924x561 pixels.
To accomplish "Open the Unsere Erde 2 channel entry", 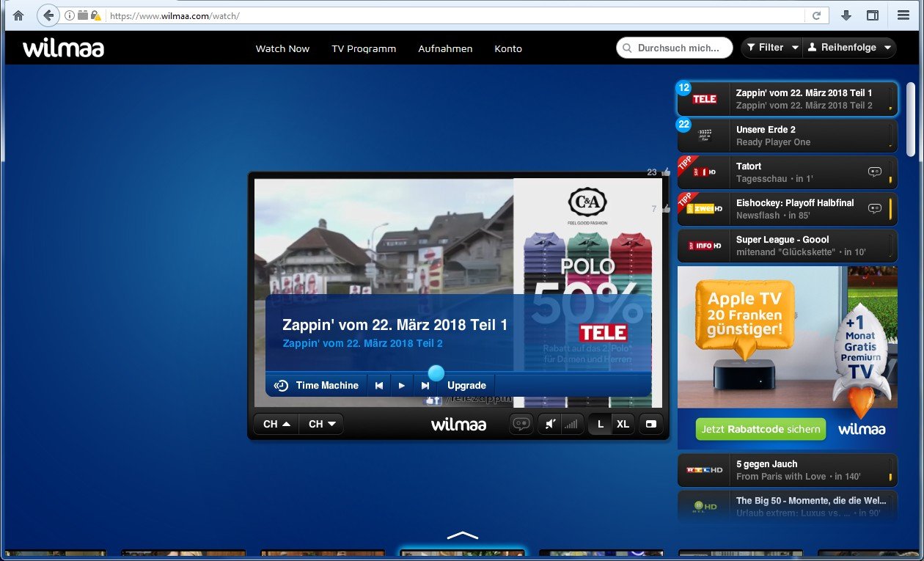I will coord(788,136).
